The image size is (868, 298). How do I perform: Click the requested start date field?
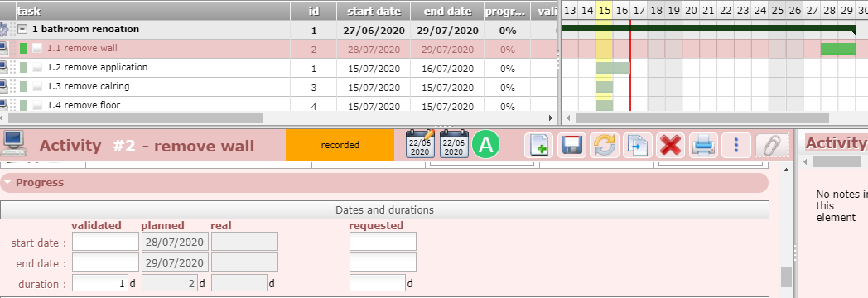pos(383,242)
